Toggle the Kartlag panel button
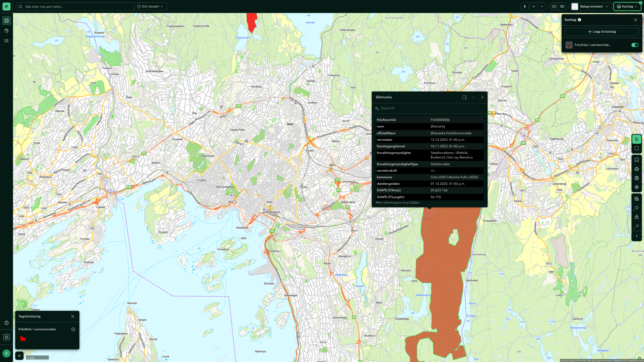644x362 pixels. tap(627, 7)
